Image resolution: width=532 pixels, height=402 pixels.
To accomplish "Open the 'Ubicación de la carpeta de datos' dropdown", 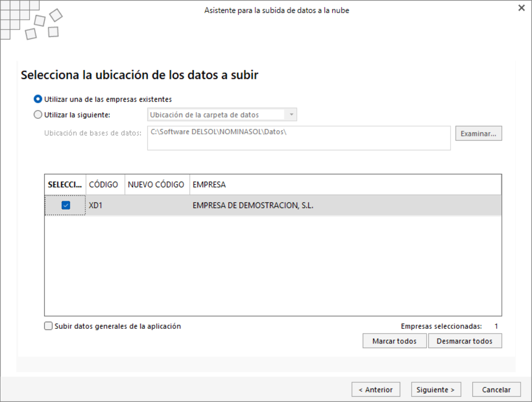I will point(222,115).
